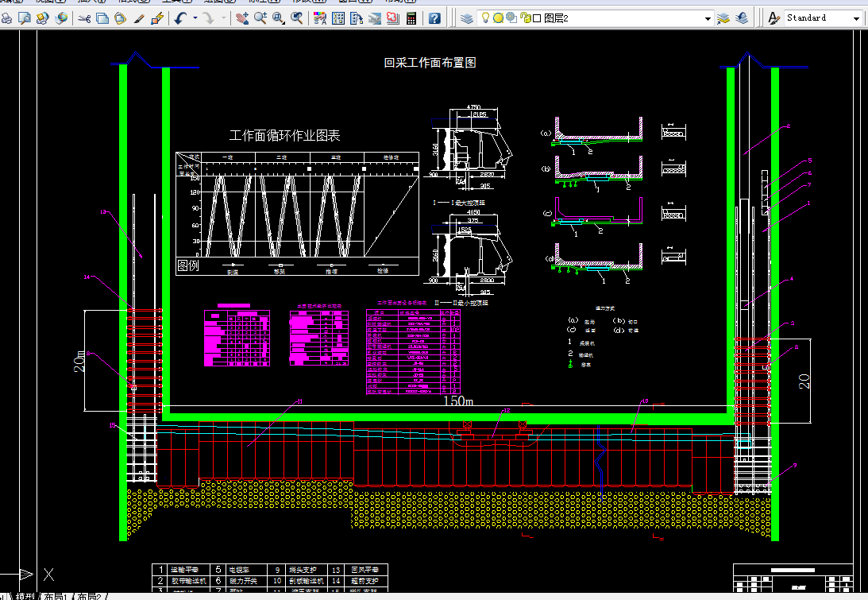The image size is (868, 600).
Task: Click table cell 超前支护
Action: click(365, 581)
